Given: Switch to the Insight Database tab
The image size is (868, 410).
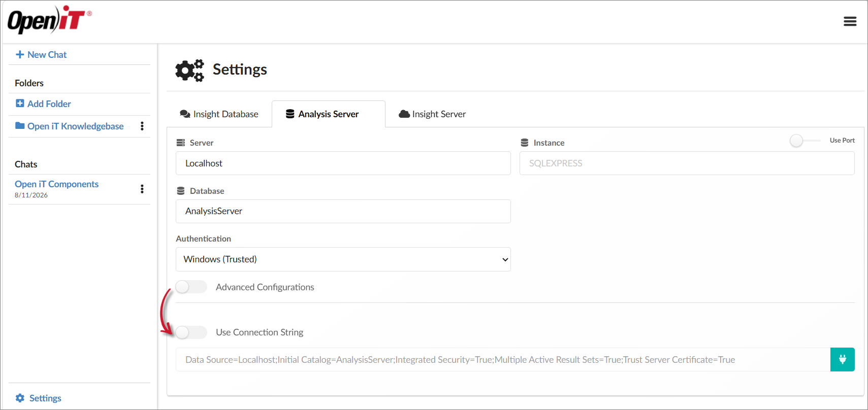Looking at the screenshot, I should (x=219, y=114).
